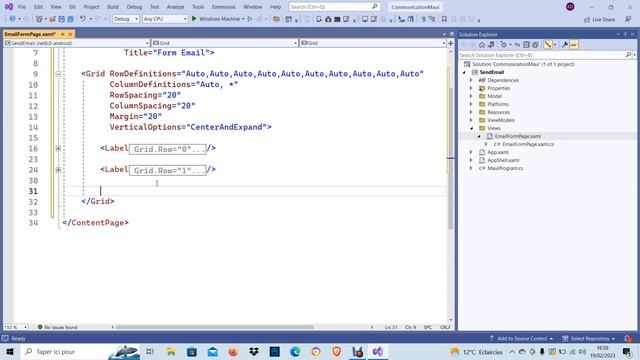Click the Save All toolbar icon
Viewport: 640px width, 360px height.
pos(71,19)
